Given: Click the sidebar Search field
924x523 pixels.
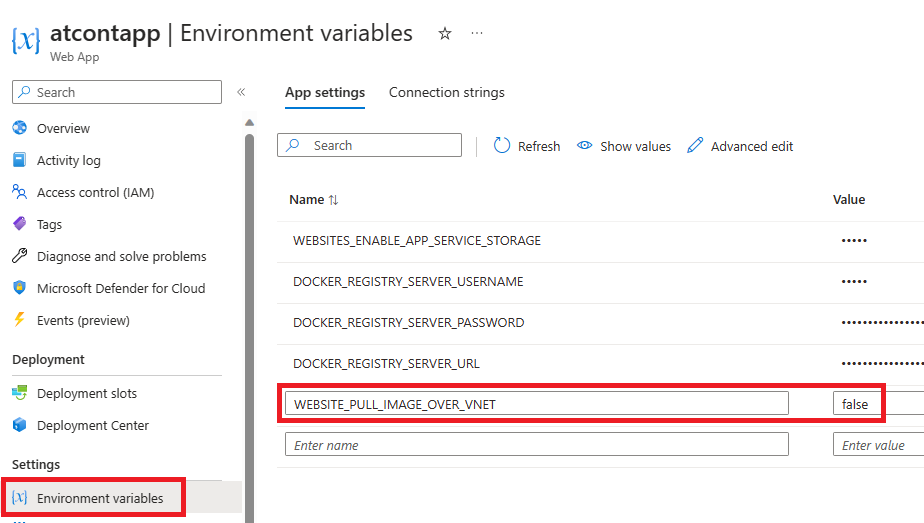Looking at the screenshot, I should tap(117, 92).
